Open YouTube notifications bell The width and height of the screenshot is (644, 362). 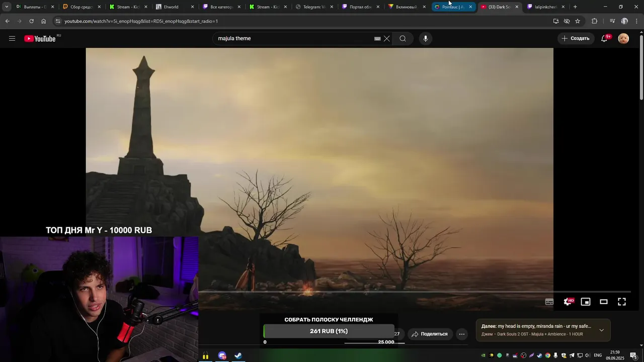[x=605, y=38]
